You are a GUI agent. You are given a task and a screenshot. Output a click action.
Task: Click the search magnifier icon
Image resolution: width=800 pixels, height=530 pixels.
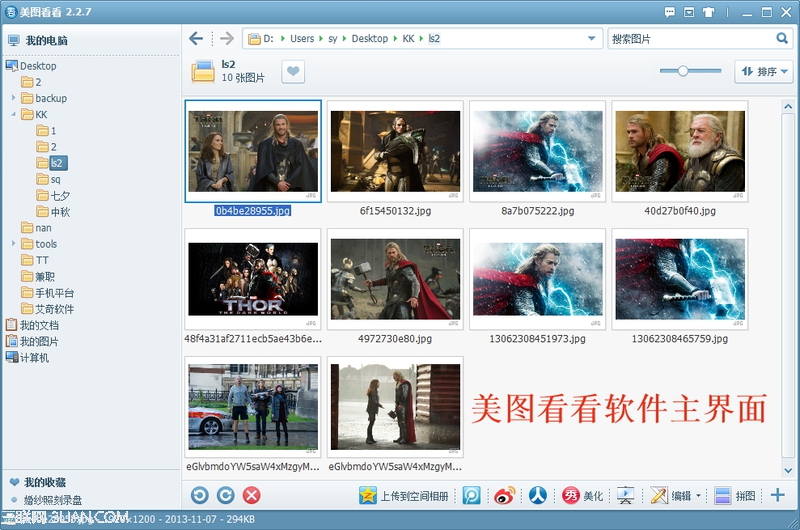coord(782,38)
